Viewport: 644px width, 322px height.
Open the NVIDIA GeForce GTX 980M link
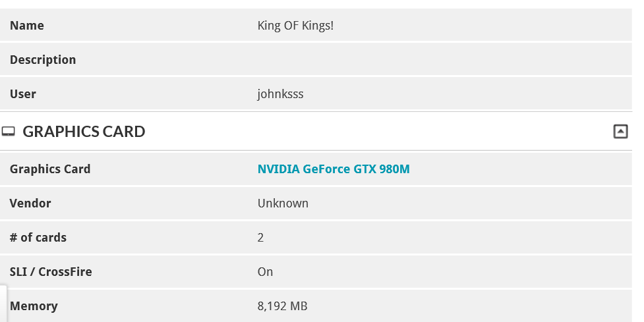(x=334, y=169)
